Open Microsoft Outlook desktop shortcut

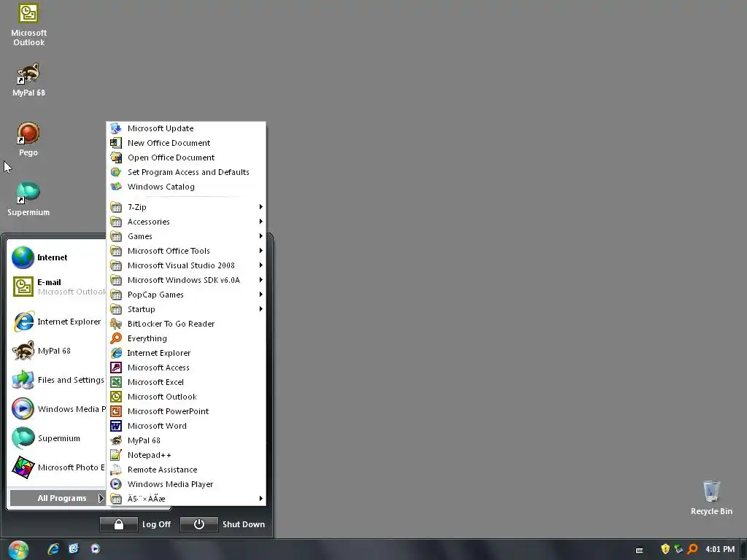click(28, 25)
